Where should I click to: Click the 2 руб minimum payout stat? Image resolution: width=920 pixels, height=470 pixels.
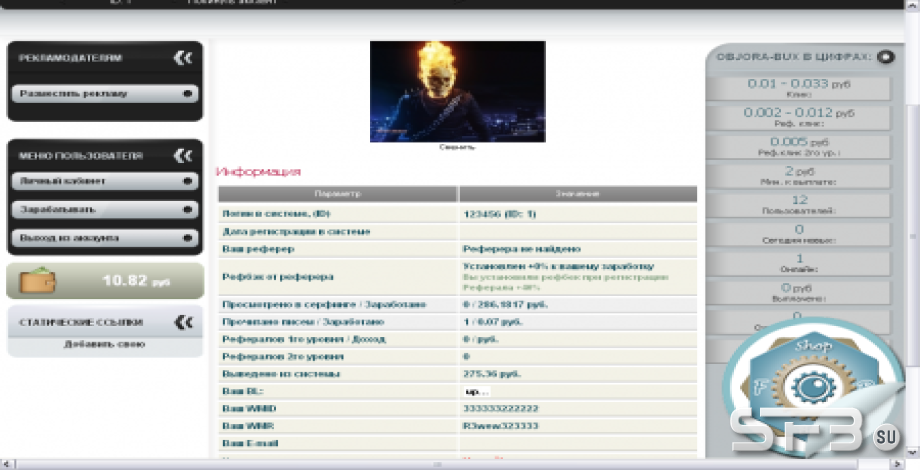click(x=799, y=175)
